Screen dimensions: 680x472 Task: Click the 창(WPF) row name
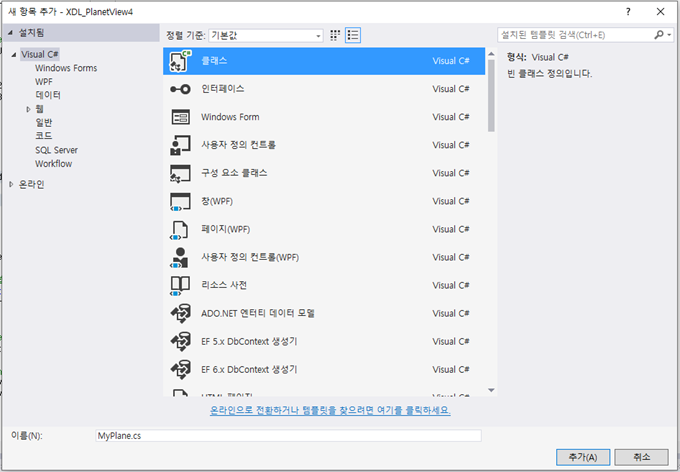pos(216,201)
